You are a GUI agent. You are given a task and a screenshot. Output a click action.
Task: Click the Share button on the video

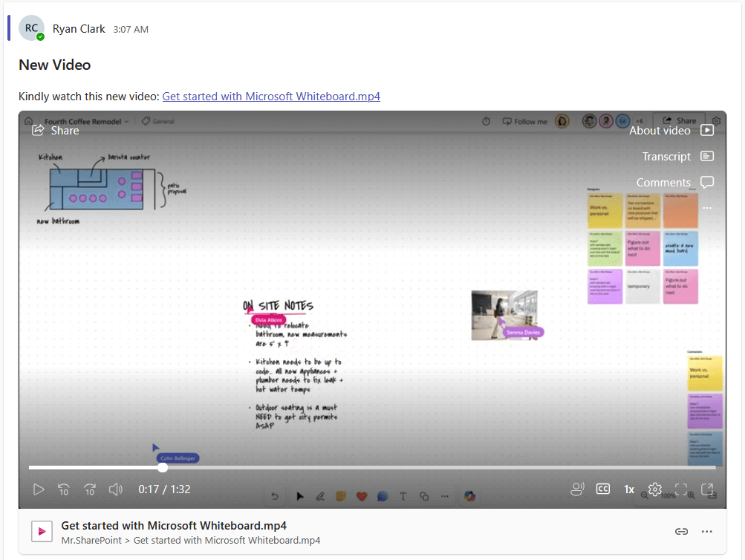pos(56,131)
